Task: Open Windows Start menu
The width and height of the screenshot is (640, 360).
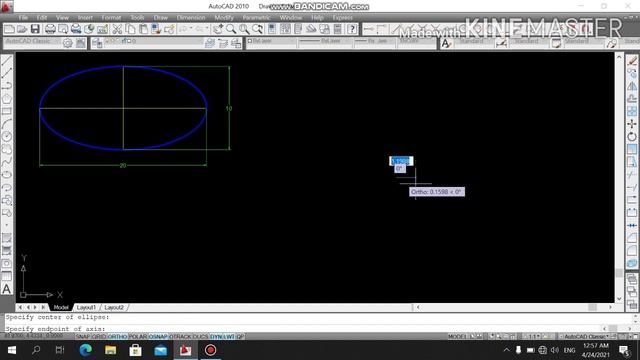Action: (12, 350)
